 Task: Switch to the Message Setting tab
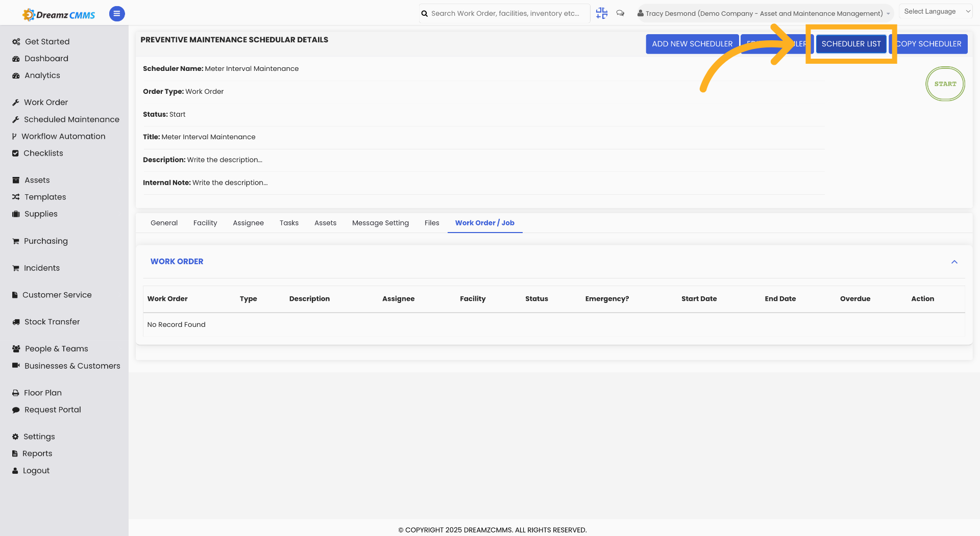pos(381,223)
